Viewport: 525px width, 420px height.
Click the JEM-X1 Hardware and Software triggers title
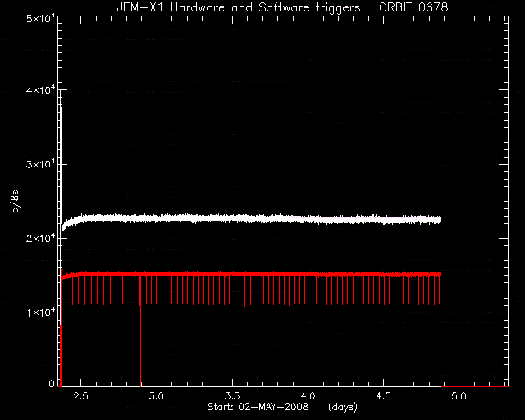[x=239, y=7]
